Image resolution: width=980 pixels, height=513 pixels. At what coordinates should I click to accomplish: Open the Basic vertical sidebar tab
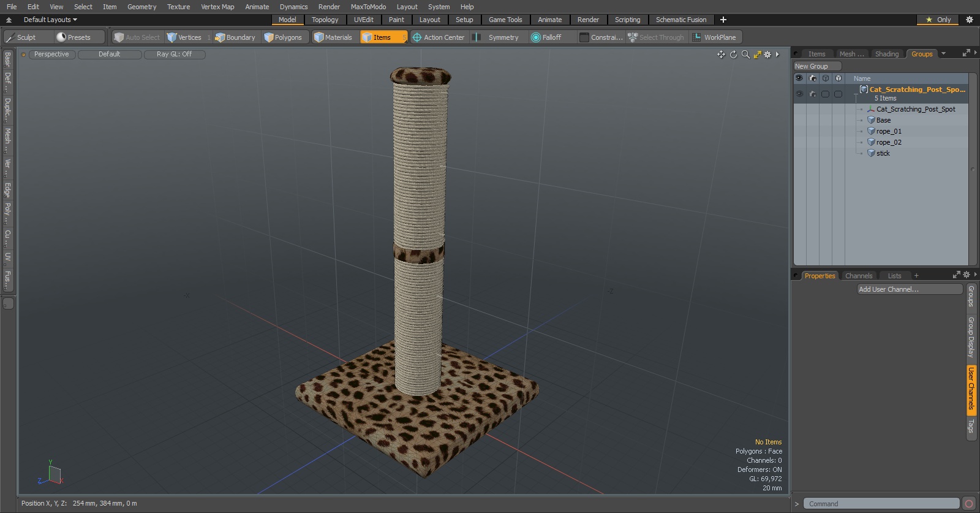pyautogui.click(x=7, y=59)
